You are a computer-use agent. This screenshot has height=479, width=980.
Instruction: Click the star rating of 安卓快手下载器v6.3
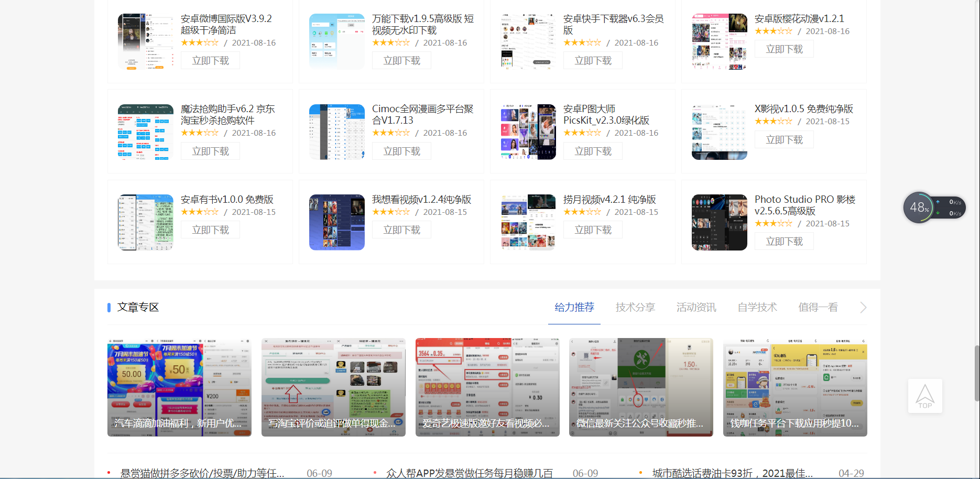pos(582,42)
